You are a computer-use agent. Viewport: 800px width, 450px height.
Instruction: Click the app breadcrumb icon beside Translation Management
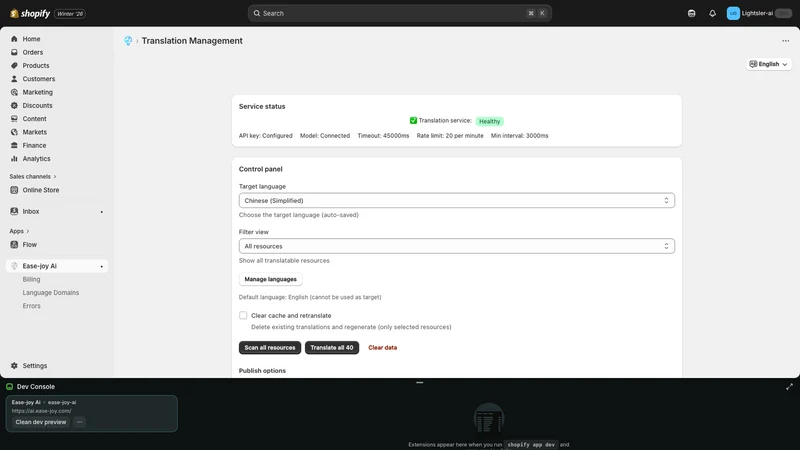128,41
